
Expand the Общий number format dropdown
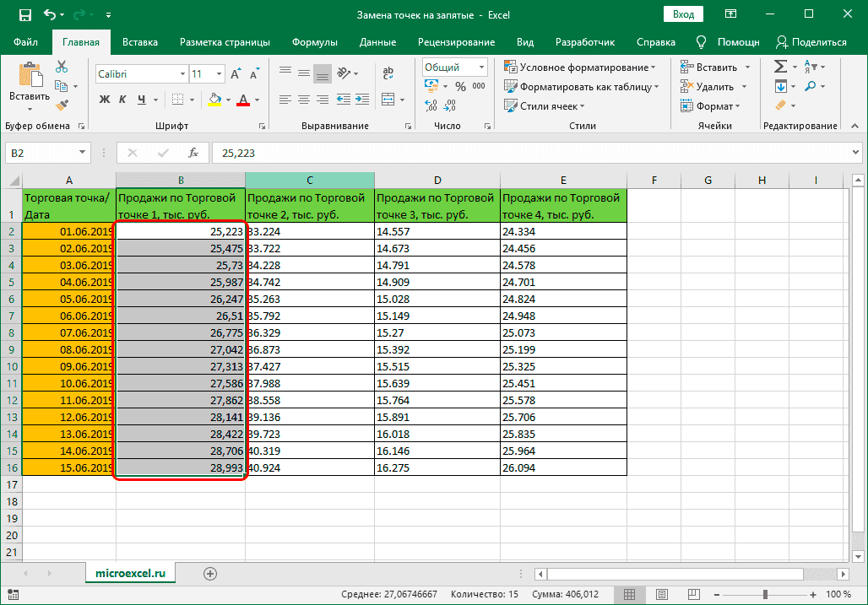(x=480, y=68)
